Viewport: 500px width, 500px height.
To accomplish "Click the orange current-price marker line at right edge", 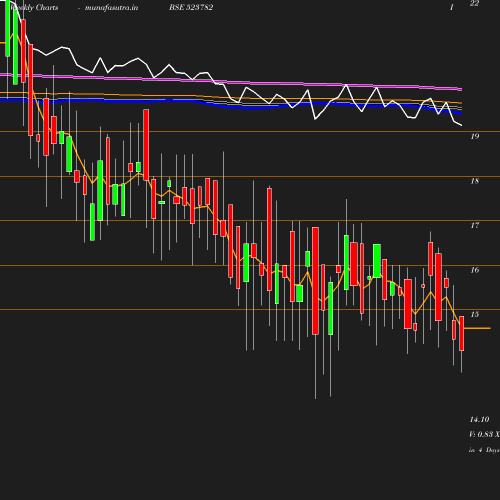I will coord(477,328).
